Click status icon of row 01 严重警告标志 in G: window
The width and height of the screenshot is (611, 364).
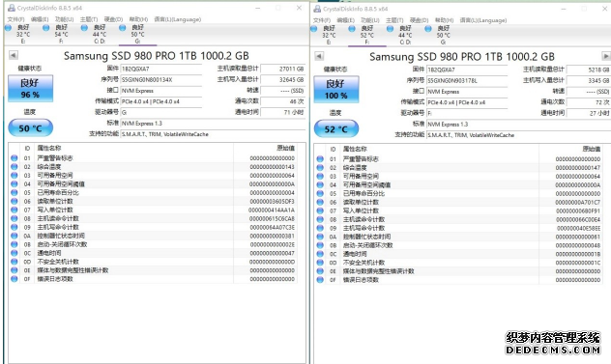pyautogui.click(x=15, y=158)
